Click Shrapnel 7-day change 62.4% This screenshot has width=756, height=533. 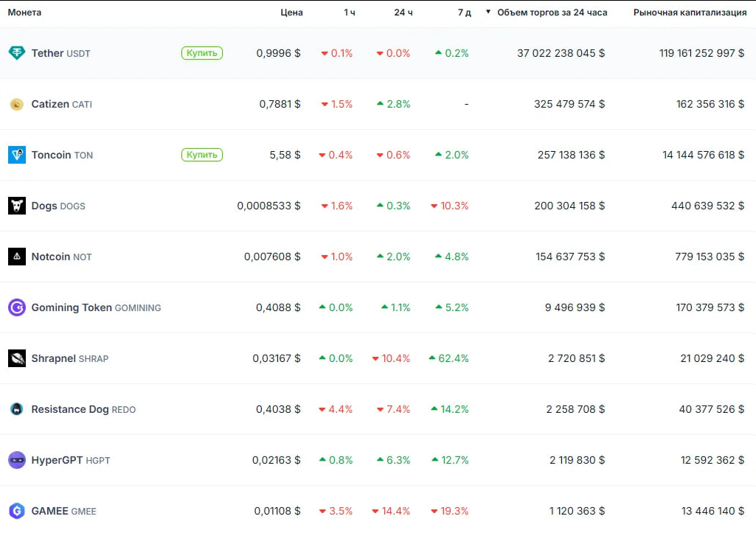coord(448,358)
